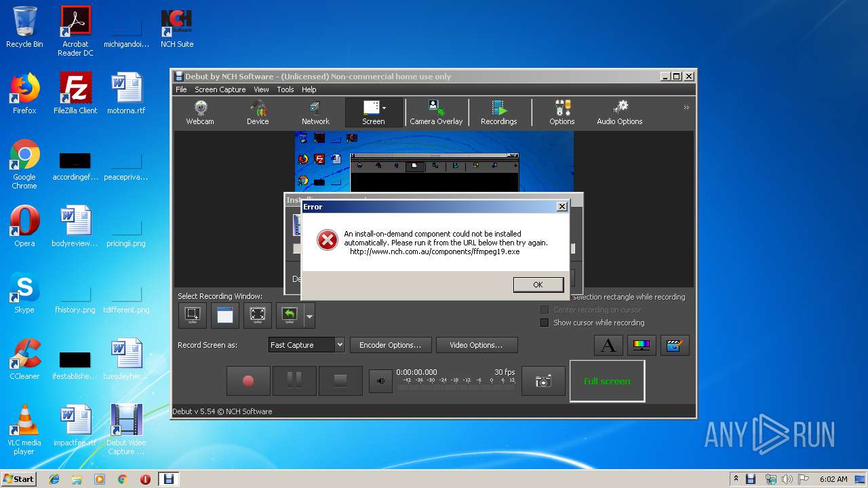The image size is (868, 488).
Task: Open the Fast Capture format dropdown
Action: coord(307,345)
